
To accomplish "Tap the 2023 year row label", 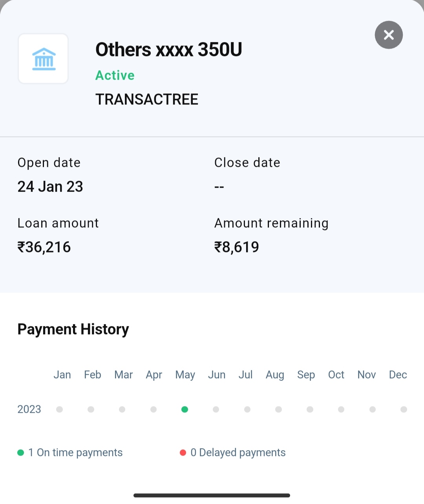I will 29,409.
